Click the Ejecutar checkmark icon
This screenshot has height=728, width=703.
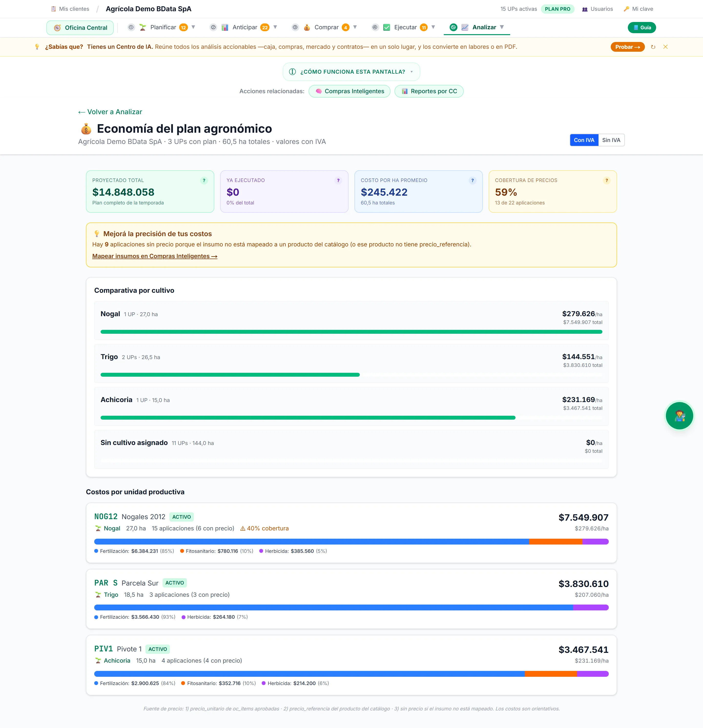[x=387, y=28]
